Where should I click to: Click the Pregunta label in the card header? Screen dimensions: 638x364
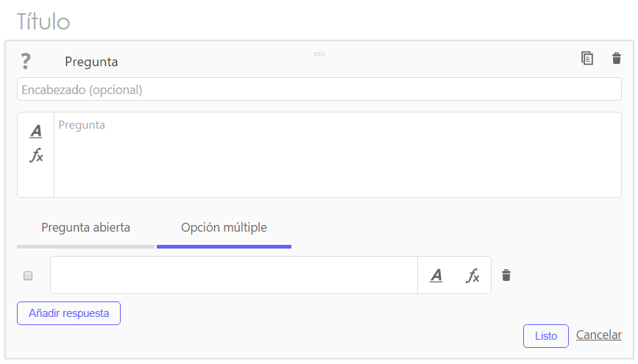coord(91,62)
